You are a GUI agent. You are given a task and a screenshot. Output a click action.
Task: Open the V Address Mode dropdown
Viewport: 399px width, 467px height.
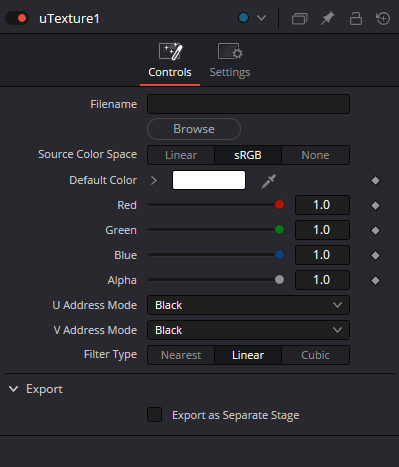(x=248, y=330)
